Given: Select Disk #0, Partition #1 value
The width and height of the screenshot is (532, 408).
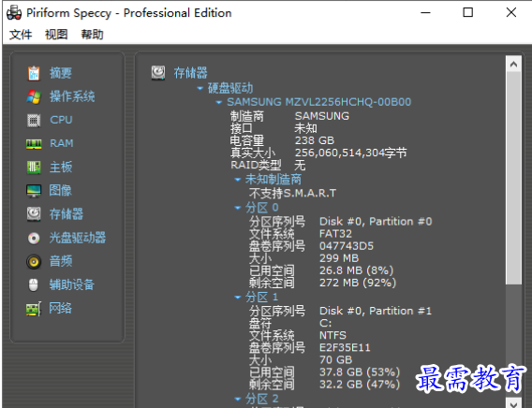Looking at the screenshot, I should click(376, 311).
